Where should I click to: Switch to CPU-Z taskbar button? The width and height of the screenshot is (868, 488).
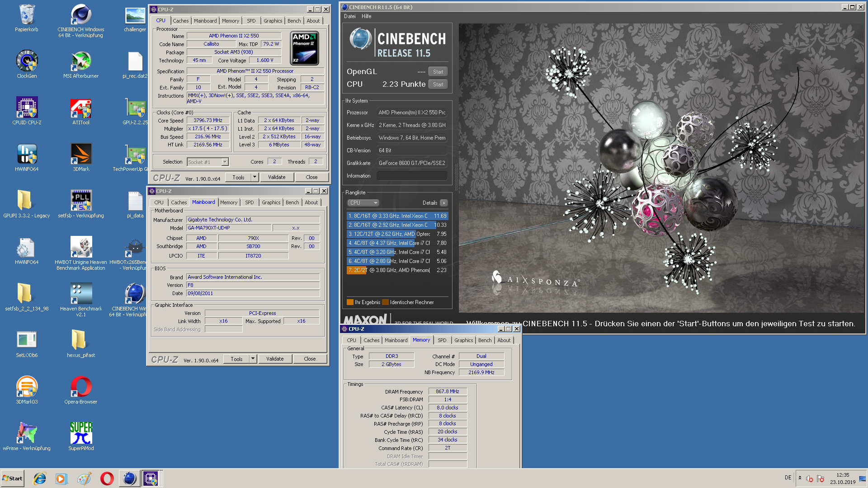(x=151, y=479)
